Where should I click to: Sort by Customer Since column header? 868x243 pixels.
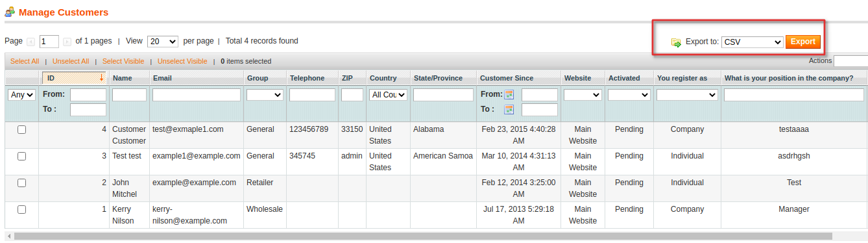(x=507, y=78)
